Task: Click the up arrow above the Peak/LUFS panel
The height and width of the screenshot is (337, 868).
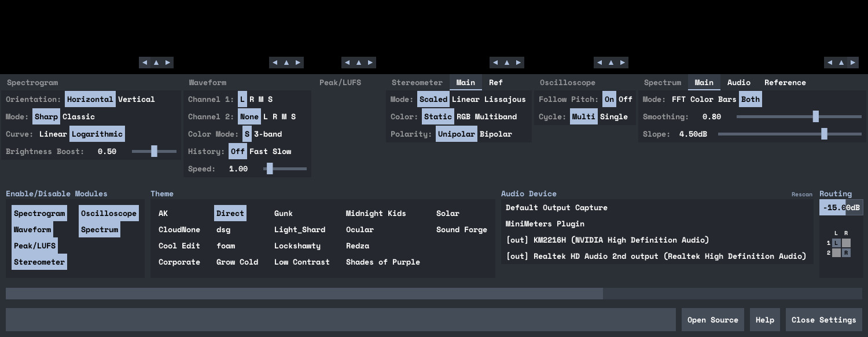Action: tap(359, 63)
